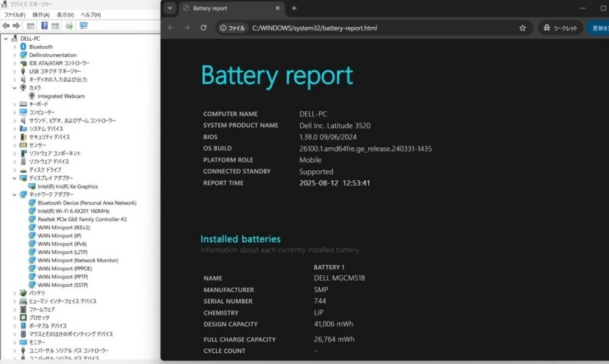The image size is (609, 364).
Task: Click the browser back arrow
Action: [171, 28]
